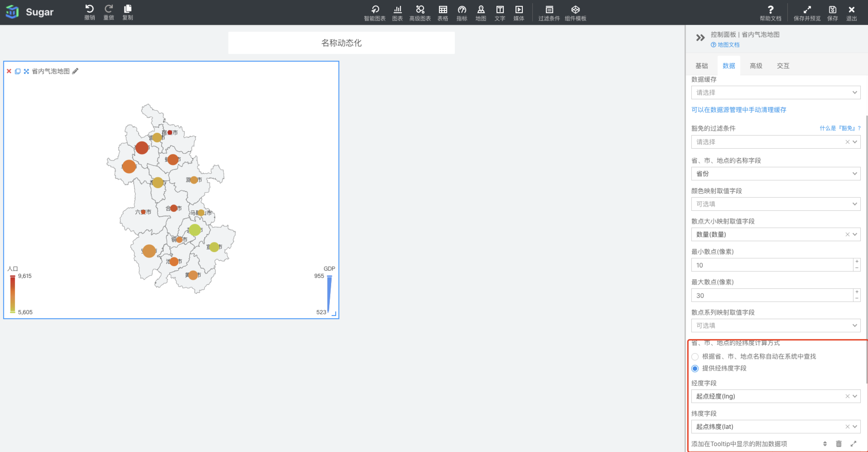Click the GDP size legend bar
Viewport: 868px width, 452px height.
[x=329, y=294]
